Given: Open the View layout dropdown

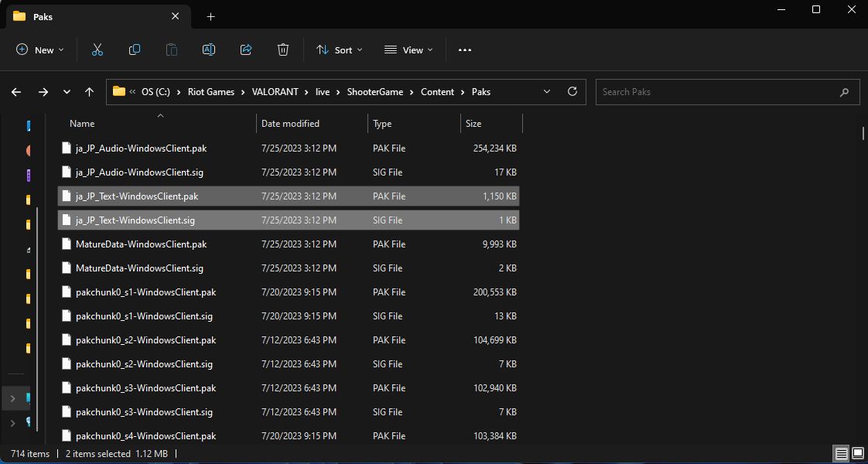Looking at the screenshot, I should coord(408,49).
